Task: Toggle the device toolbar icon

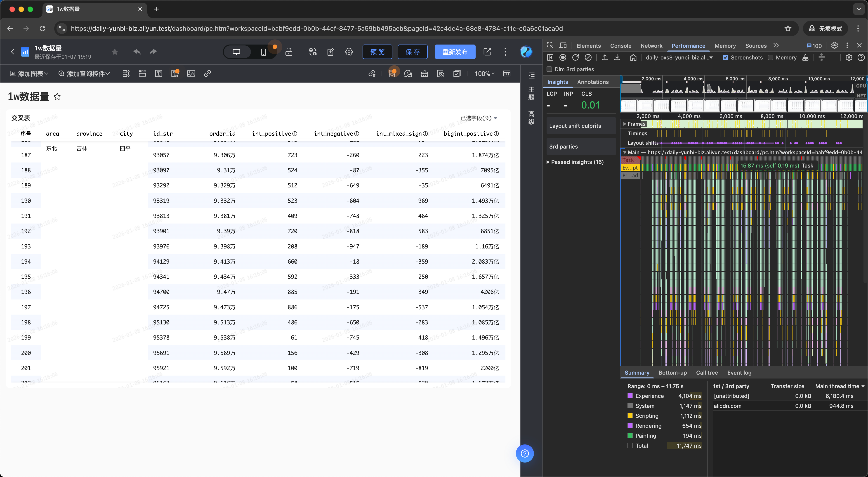Action: (x=563, y=45)
